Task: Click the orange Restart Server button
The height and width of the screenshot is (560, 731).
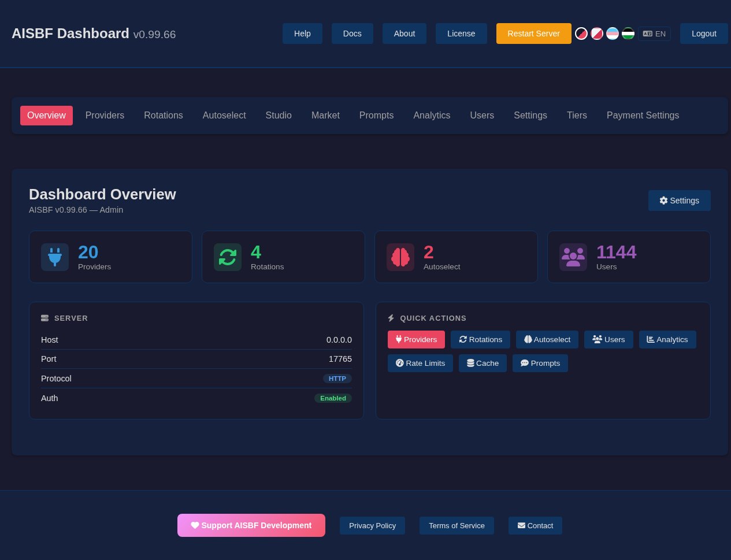Action: [x=534, y=34]
